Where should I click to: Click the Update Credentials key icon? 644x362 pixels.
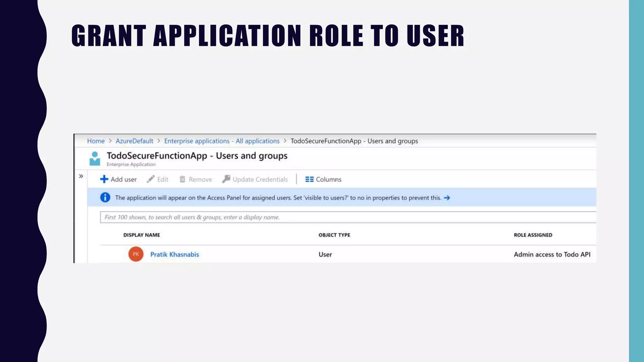pos(226,179)
